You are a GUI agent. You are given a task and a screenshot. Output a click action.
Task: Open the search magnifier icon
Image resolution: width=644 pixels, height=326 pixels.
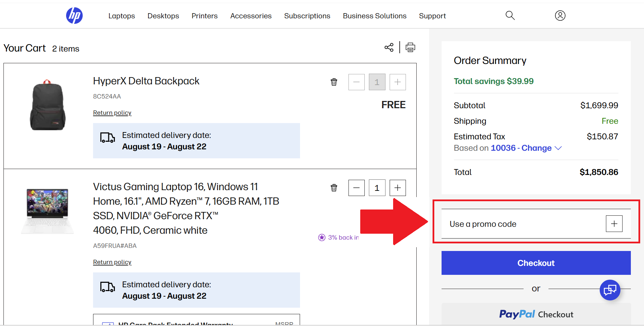coord(510,16)
